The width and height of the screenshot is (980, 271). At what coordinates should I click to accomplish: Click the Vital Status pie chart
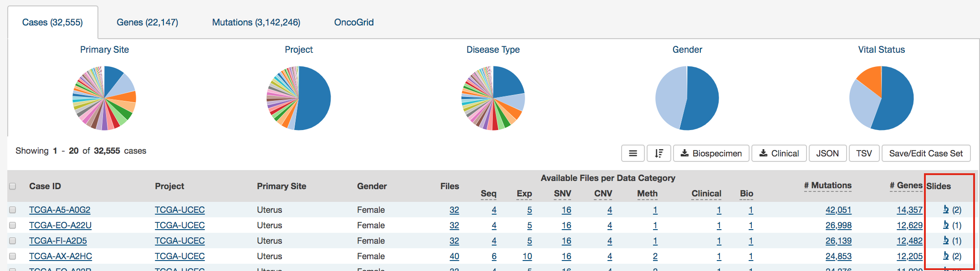[882, 98]
